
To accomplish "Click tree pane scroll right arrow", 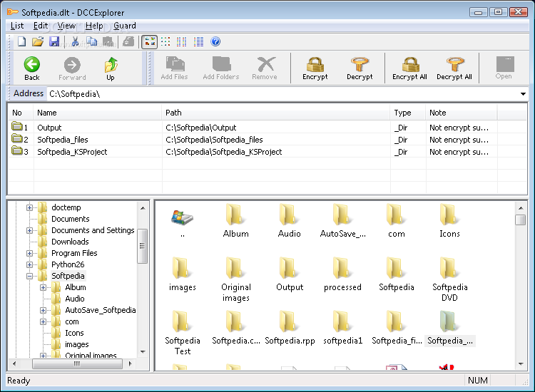I will (x=130, y=363).
